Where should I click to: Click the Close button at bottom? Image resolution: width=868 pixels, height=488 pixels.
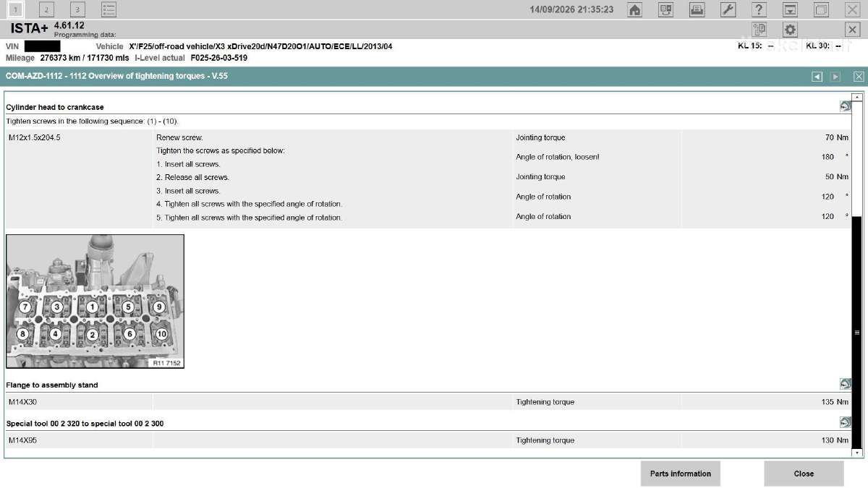tap(804, 474)
